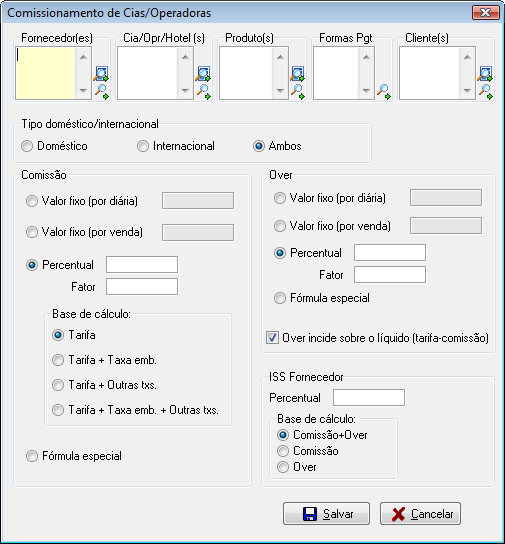Screen dimensions: 505x544
Task: Click upper search icon beside Produto(s) list
Action: pyautogui.click(x=297, y=74)
